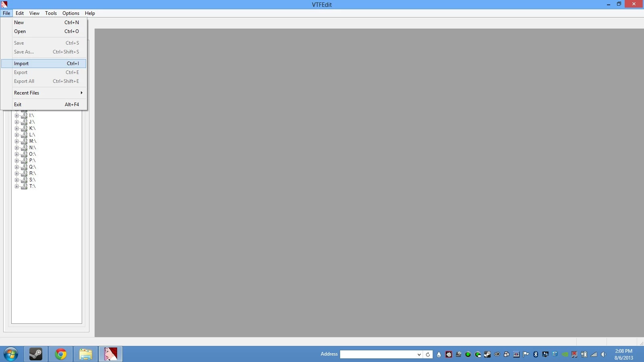This screenshot has height=362, width=644.
Task: Expand the I:\ drive node
Action: pos(17,115)
